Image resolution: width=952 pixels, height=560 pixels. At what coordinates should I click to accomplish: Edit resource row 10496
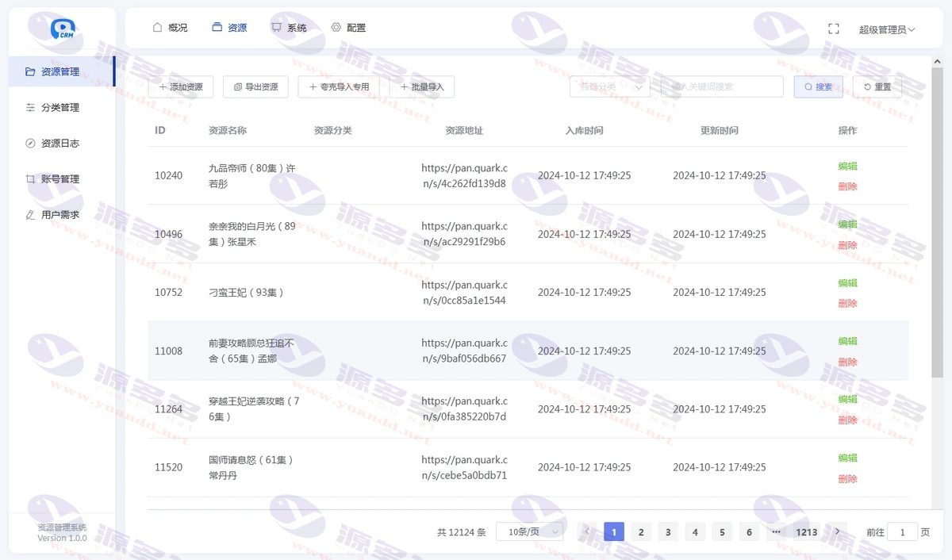coord(847,224)
